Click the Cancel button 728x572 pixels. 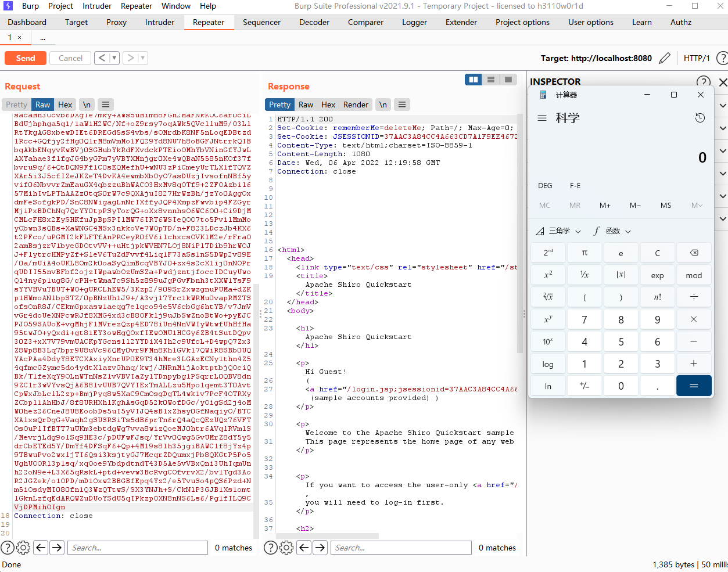(x=71, y=58)
